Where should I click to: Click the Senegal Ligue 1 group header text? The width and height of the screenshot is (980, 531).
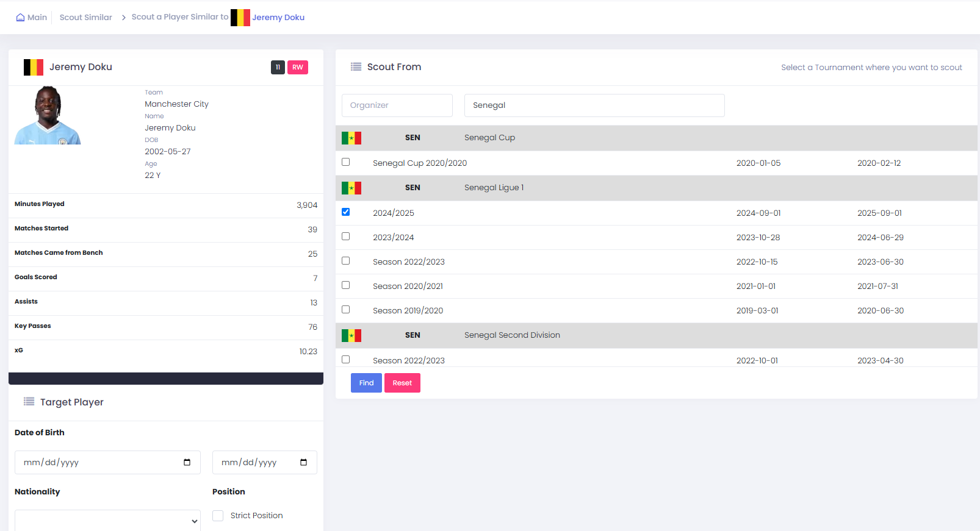(x=494, y=188)
